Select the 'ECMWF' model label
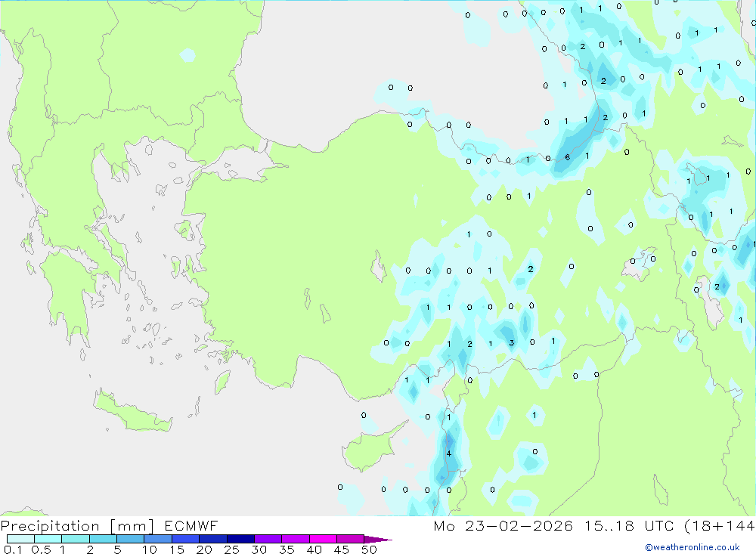This screenshot has height=554, width=756. point(191,525)
